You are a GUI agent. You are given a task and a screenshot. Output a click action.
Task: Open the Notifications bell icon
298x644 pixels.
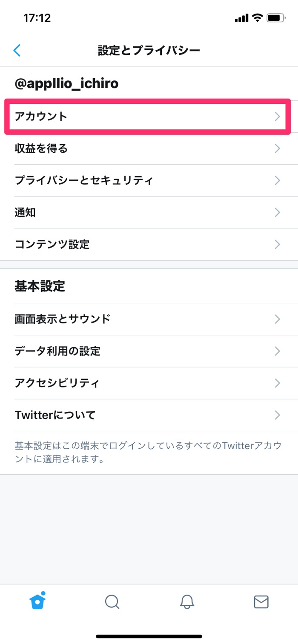point(186,601)
